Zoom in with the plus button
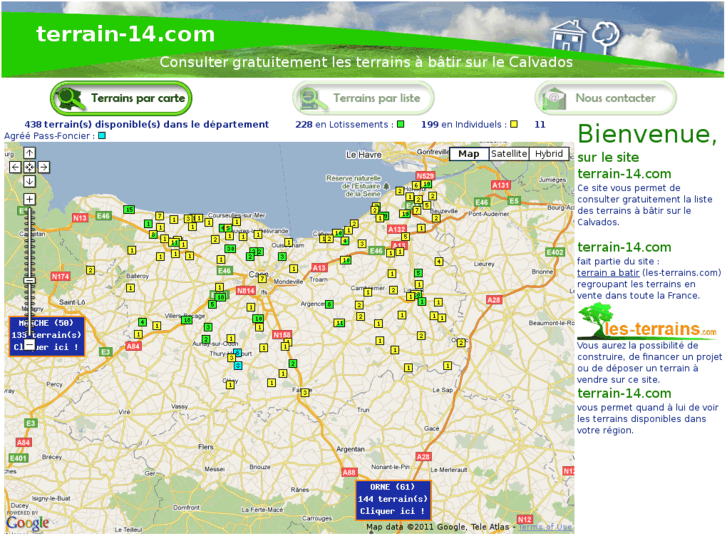The width and height of the screenshot is (727, 545). tap(29, 199)
